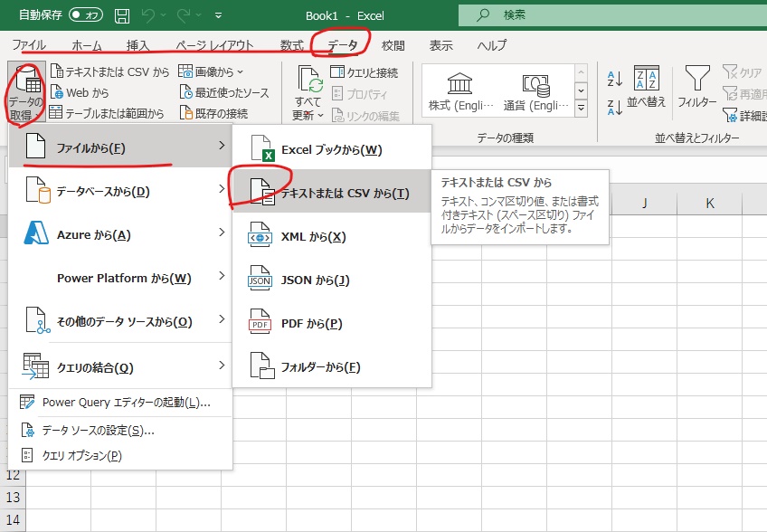Select Excel ブックから option
Image resolution: width=767 pixels, height=532 pixels.
[x=332, y=148]
